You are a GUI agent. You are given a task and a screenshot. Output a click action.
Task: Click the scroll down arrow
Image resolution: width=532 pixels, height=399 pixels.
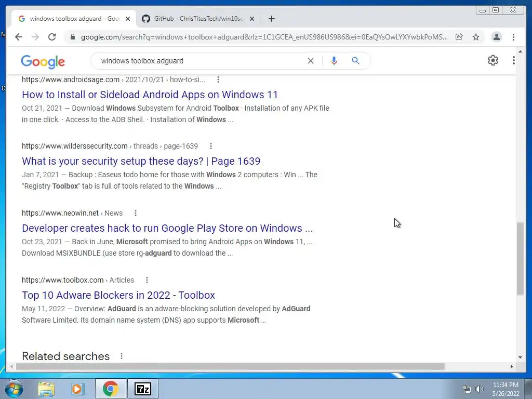(x=520, y=357)
